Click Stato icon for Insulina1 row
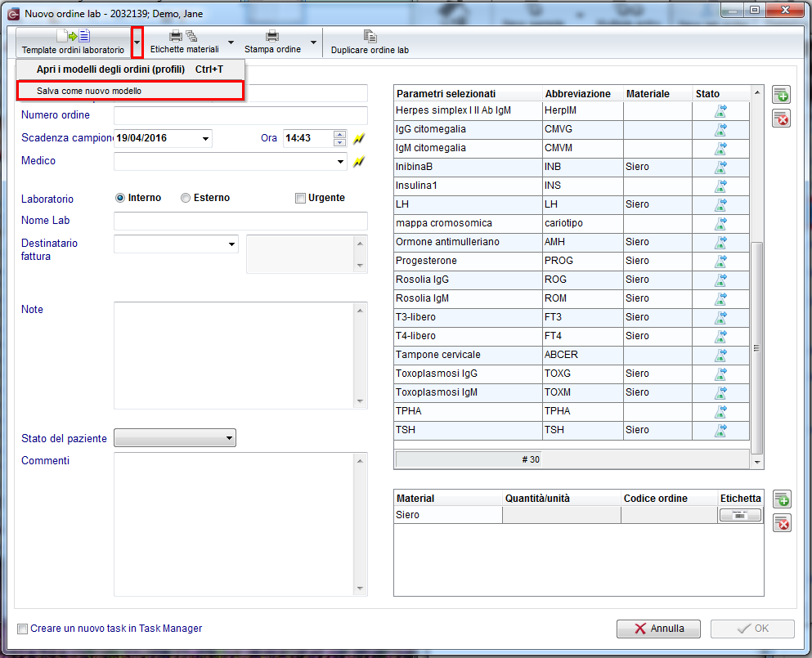 pos(720,186)
